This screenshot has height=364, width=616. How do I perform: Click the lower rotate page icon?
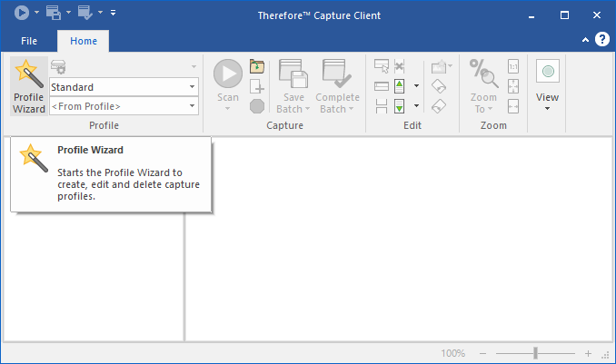[x=439, y=106]
